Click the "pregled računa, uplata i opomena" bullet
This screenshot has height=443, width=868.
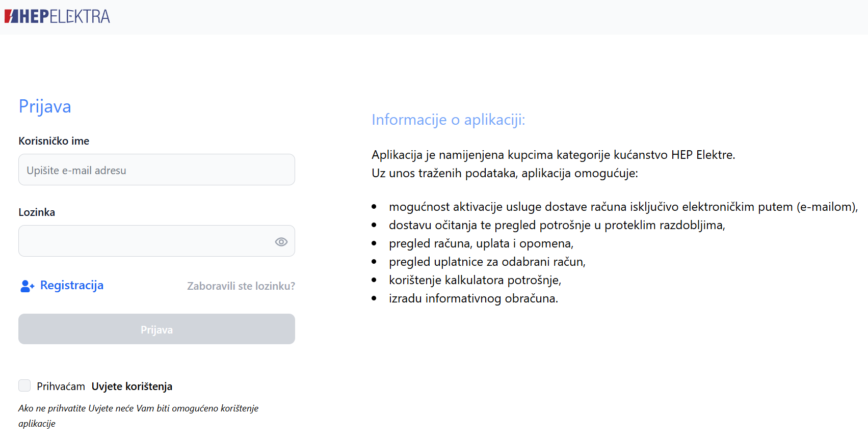[x=481, y=243]
